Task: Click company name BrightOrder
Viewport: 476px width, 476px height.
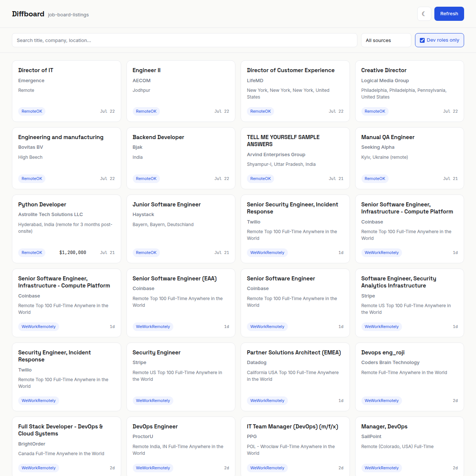Action: click(32, 444)
